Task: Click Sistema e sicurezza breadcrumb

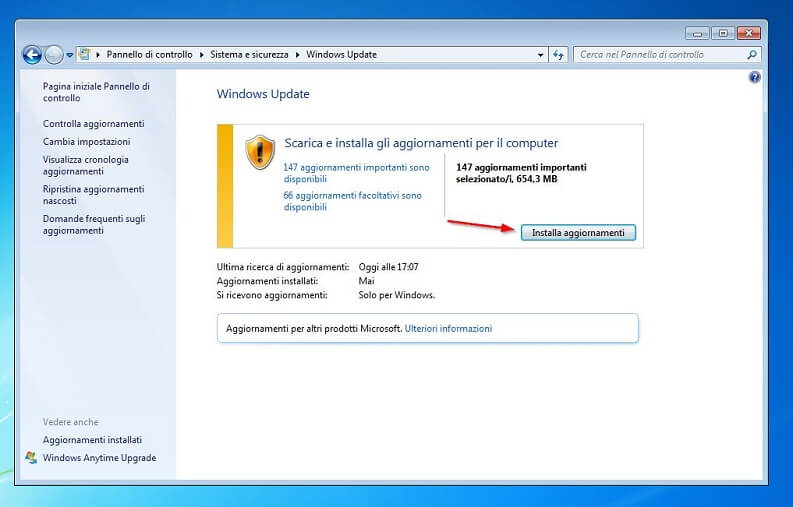Action: [249, 54]
